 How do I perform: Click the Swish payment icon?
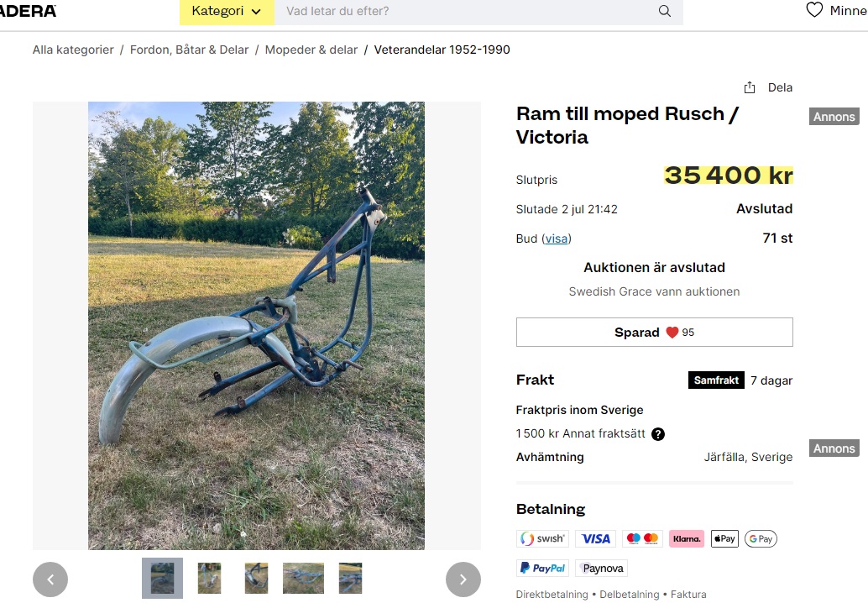point(542,539)
